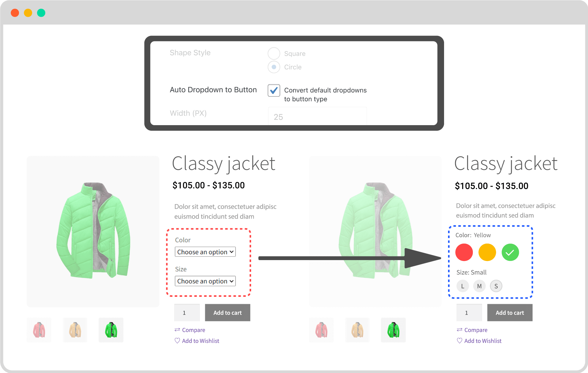Click main green jacket image on right
The image size is (588, 373).
tap(375, 231)
